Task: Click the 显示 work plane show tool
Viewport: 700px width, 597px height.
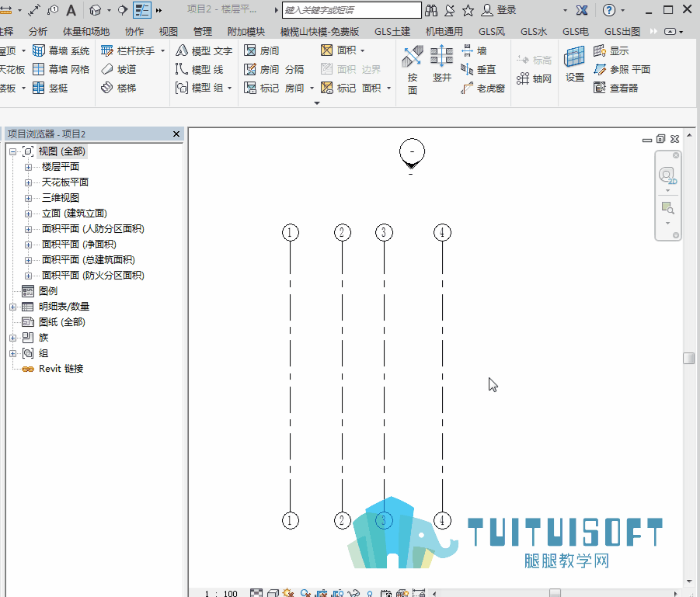Action: (x=611, y=51)
